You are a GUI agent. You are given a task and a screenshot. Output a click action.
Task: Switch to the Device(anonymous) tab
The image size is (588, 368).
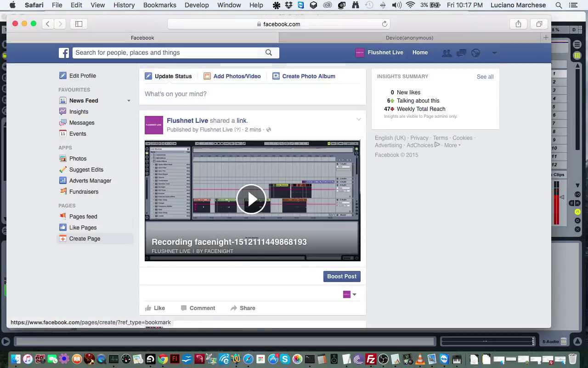coord(409,38)
